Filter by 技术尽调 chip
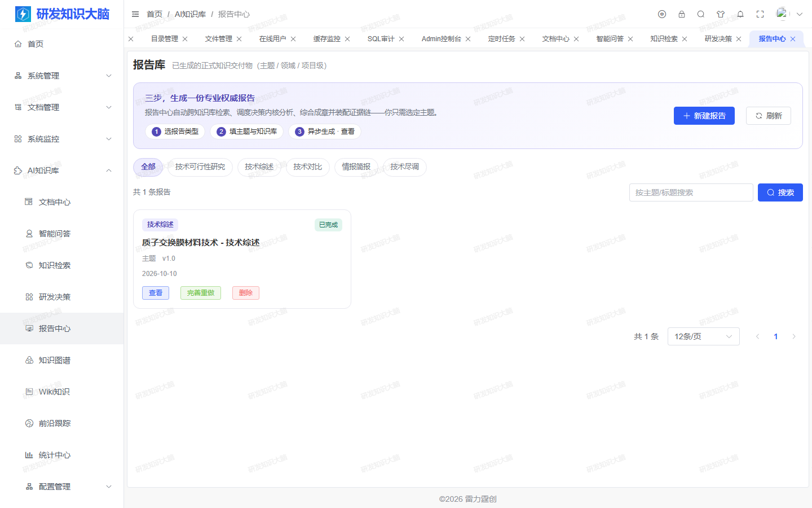Viewport: 812px width, 508px height. tap(404, 167)
